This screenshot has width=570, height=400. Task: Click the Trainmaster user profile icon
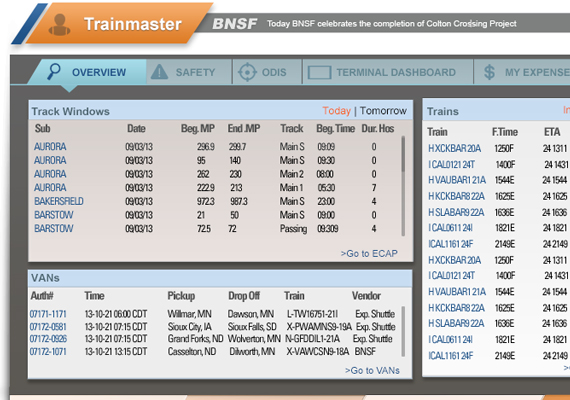pyautogui.click(x=60, y=25)
